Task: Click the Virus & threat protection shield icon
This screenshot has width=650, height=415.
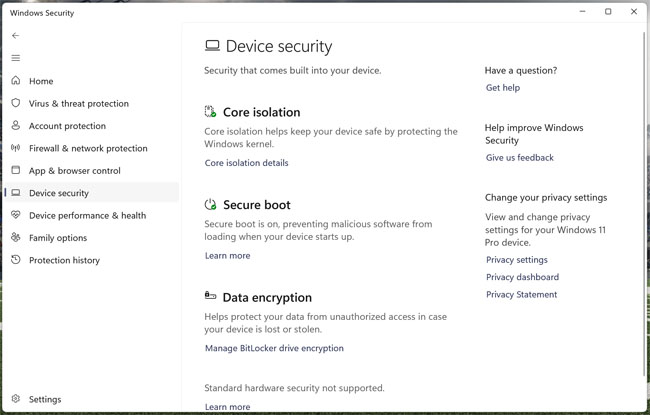Action: pyautogui.click(x=16, y=103)
